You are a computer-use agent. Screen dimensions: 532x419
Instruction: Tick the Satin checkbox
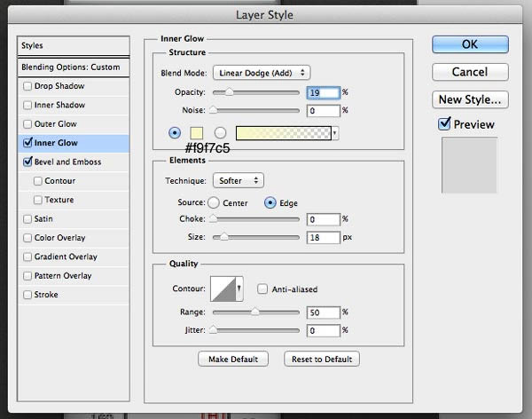tap(27, 219)
